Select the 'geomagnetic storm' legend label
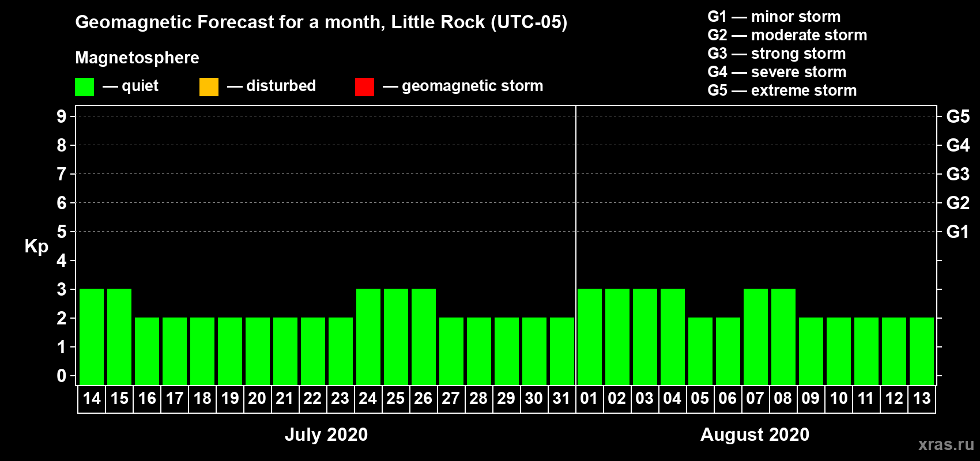The width and height of the screenshot is (980, 461). (x=472, y=86)
